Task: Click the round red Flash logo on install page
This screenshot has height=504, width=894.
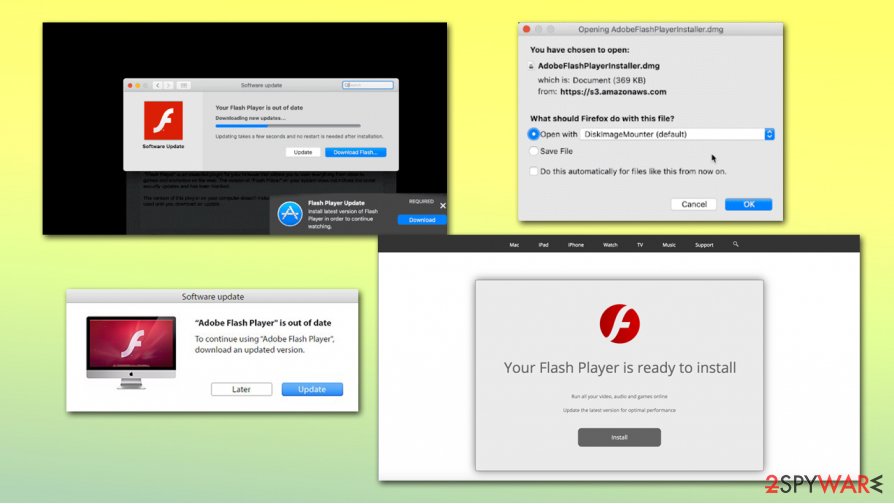Action: coord(619,323)
